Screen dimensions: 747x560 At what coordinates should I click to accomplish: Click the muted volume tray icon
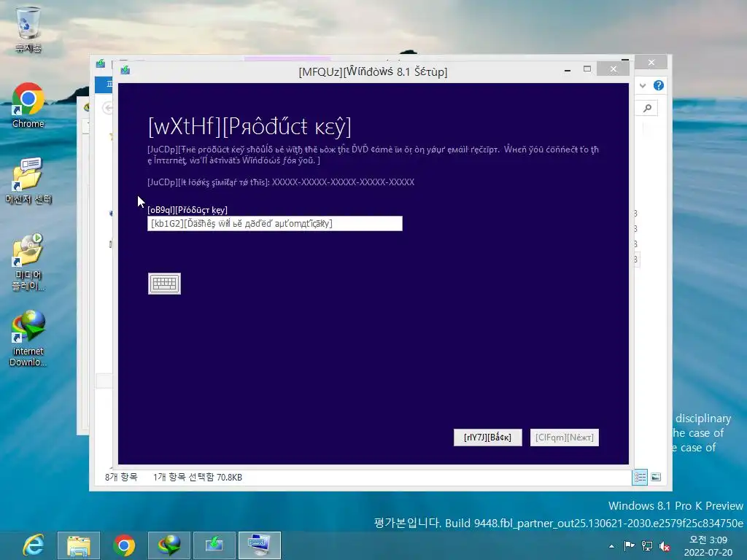point(665,545)
